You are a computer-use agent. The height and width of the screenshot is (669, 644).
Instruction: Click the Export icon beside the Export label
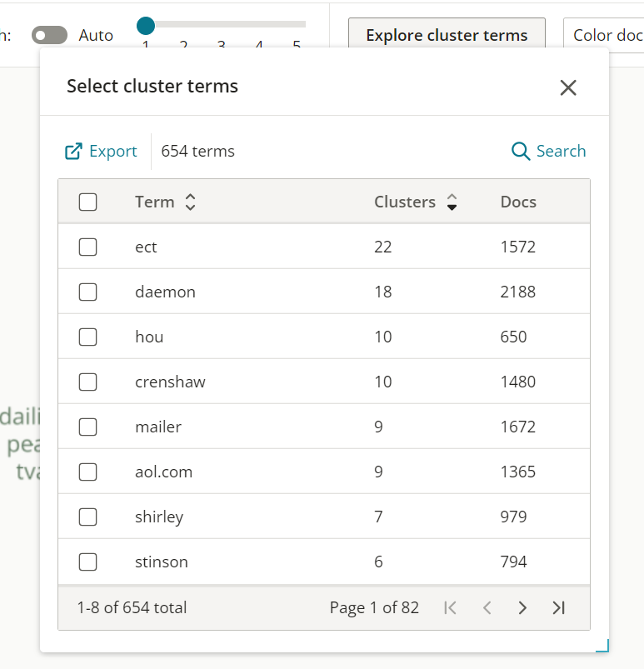(x=73, y=151)
